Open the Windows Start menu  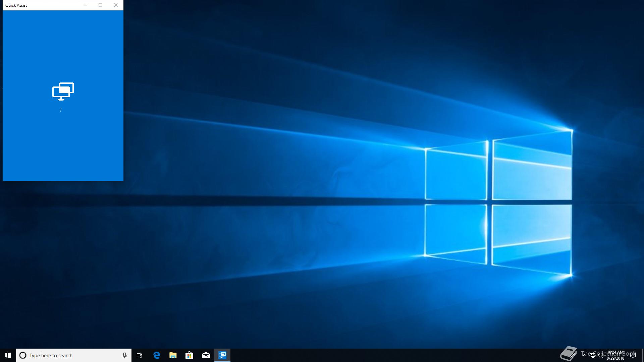click(x=8, y=355)
